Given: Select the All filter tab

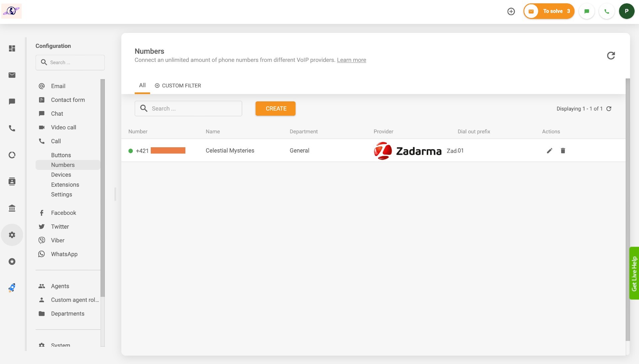Looking at the screenshot, I should click(142, 85).
